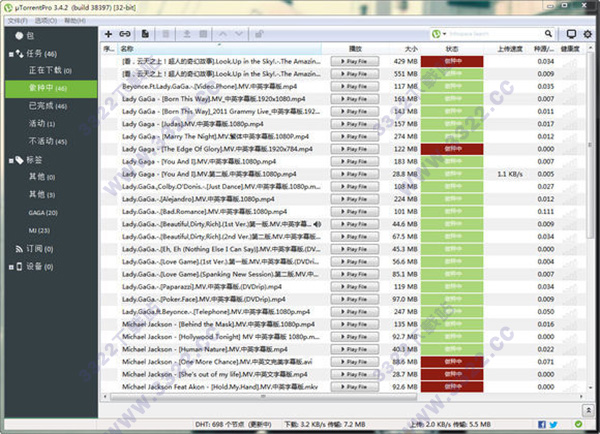
Task: Select the 正在下载 (0) sidebar filter
Action: pyautogui.click(x=51, y=70)
